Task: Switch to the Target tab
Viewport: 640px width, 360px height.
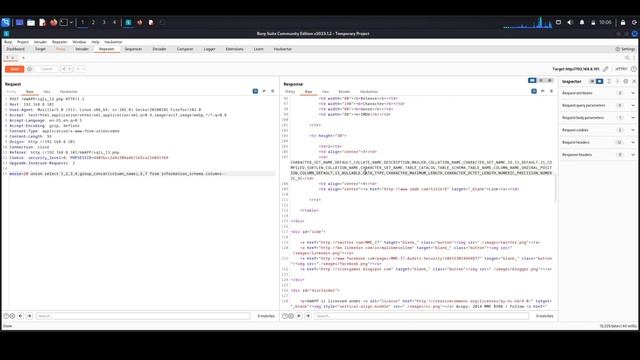Action: (40, 49)
